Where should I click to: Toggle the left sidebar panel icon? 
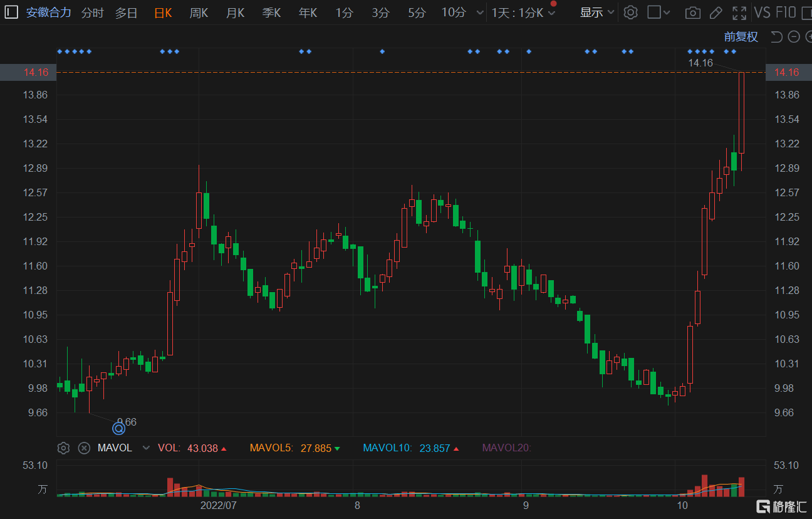point(12,13)
